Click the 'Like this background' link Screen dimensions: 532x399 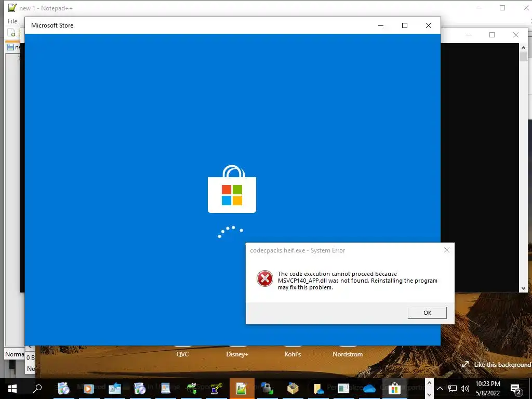click(497, 365)
